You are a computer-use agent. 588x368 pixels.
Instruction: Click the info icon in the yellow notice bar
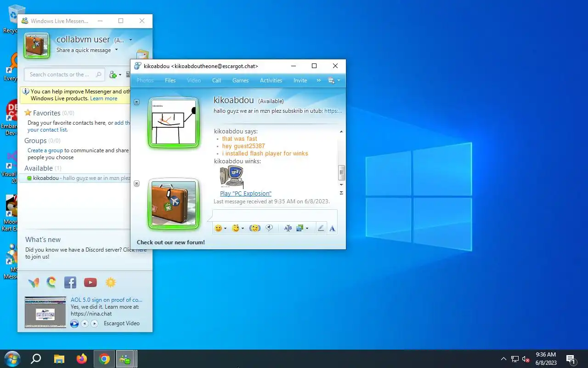(26, 92)
